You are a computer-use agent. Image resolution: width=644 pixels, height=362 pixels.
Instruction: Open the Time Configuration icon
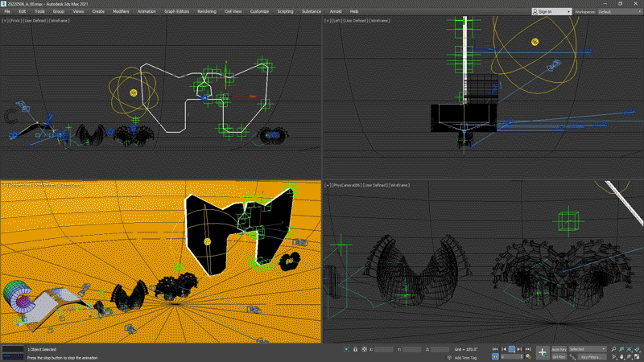pos(529,357)
